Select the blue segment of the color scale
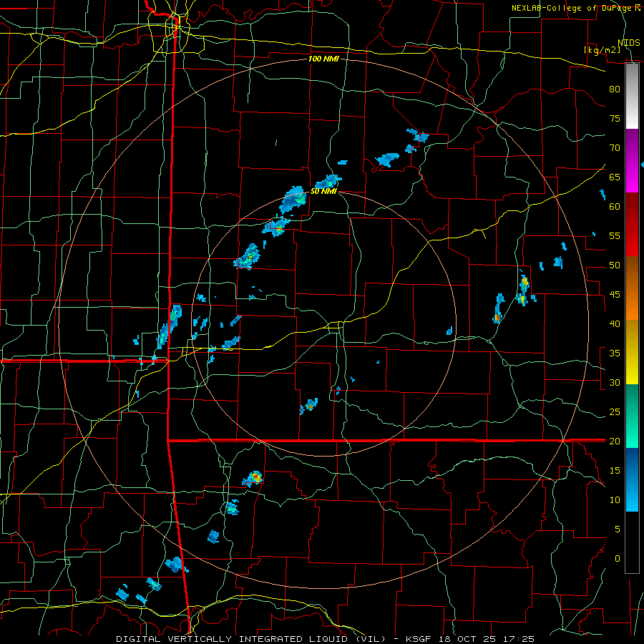This screenshot has width=644, height=644. 632,479
